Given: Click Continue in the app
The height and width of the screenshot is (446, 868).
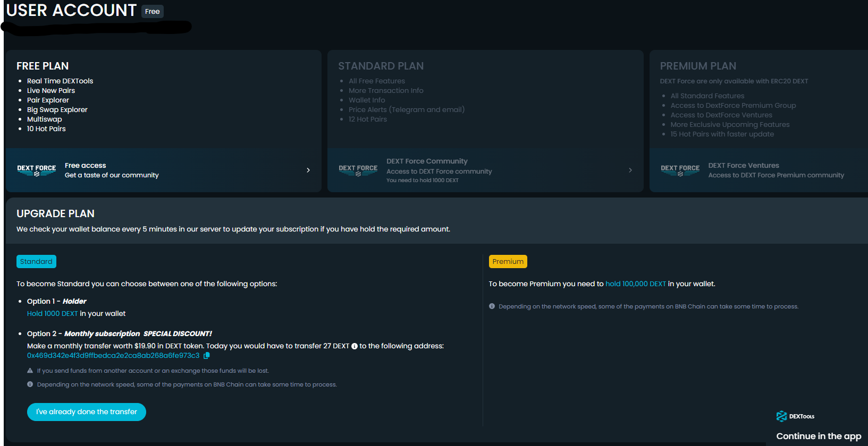Looking at the screenshot, I should pos(819,436).
